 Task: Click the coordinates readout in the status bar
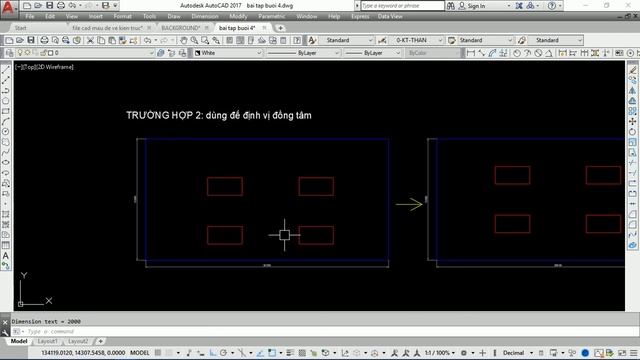(x=83, y=353)
